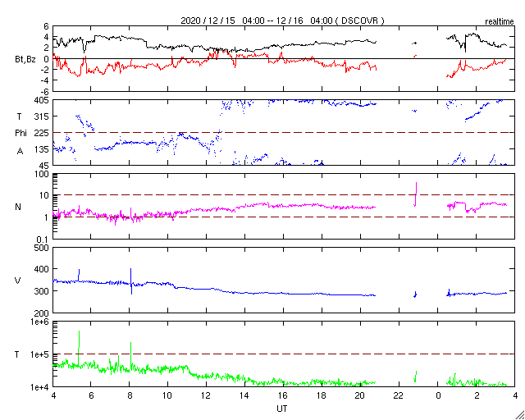Click the '-6' tick on the Bt,Bz panel
This screenshot has width=525, height=420.
coord(45,91)
